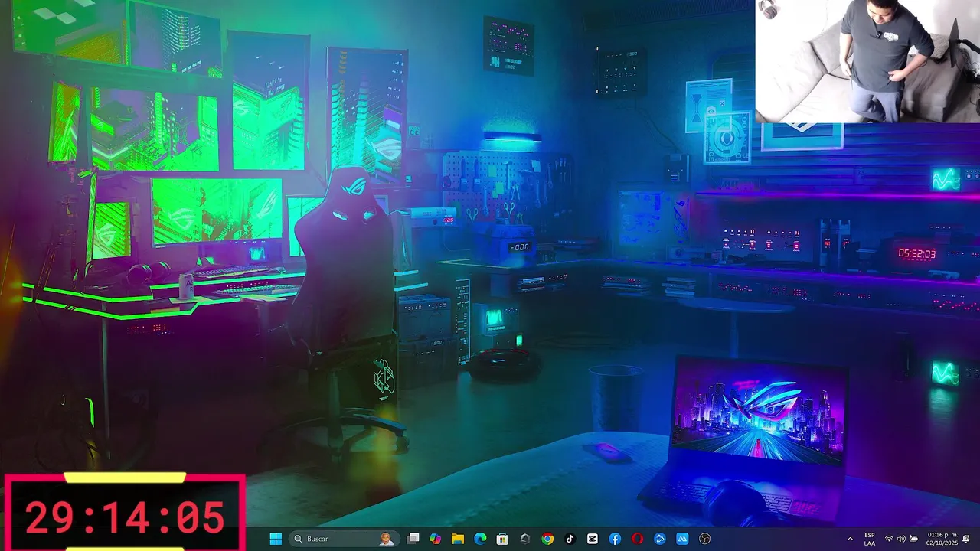The height and width of the screenshot is (551, 980).
Task: Open Facebook from taskbar
Action: point(615,539)
